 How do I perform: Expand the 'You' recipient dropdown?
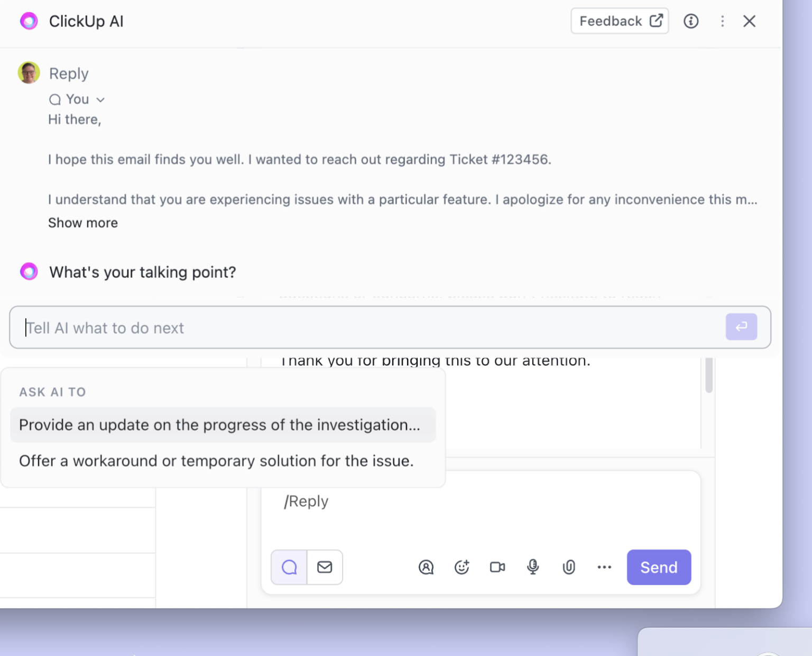[100, 99]
